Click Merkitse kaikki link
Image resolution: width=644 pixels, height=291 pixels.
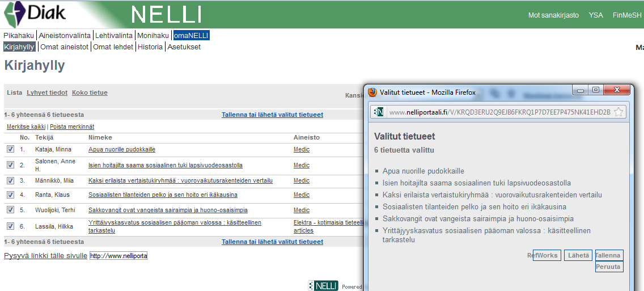click(26, 126)
